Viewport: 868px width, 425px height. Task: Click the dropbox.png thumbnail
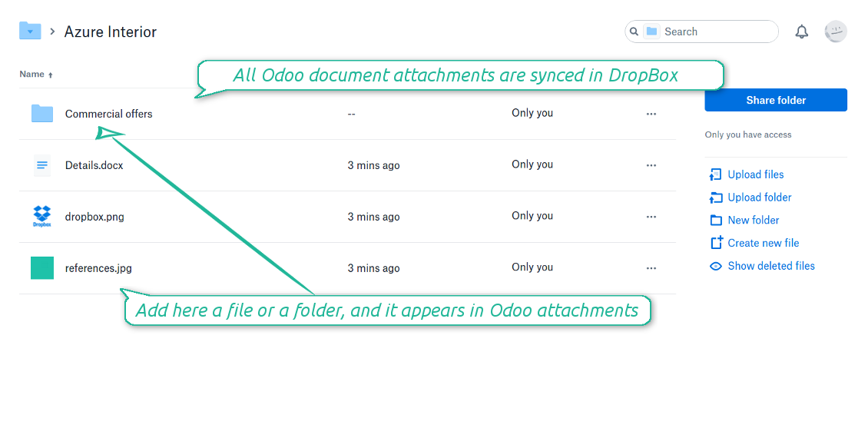point(42,217)
